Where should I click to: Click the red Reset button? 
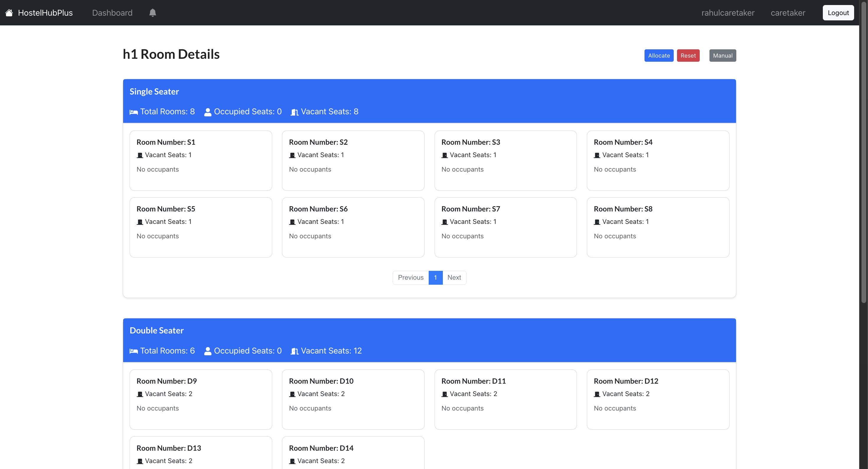click(688, 56)
